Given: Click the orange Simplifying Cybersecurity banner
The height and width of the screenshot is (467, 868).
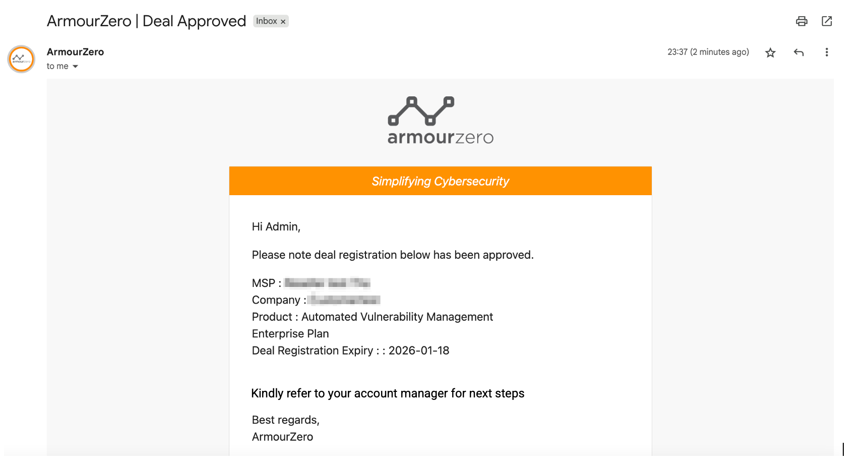Looking at the screenshot, I should point(440,181).
